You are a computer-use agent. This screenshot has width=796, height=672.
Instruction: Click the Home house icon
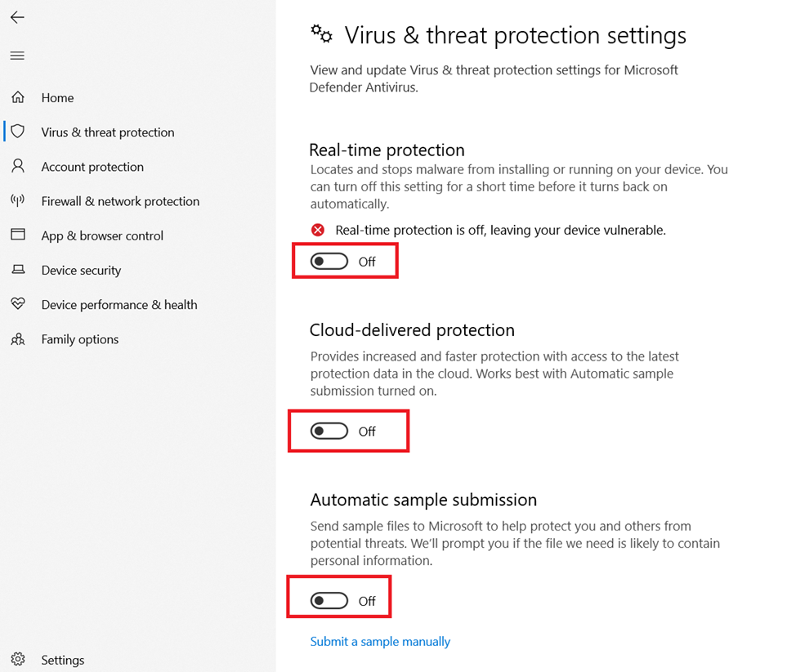[18, 97]
